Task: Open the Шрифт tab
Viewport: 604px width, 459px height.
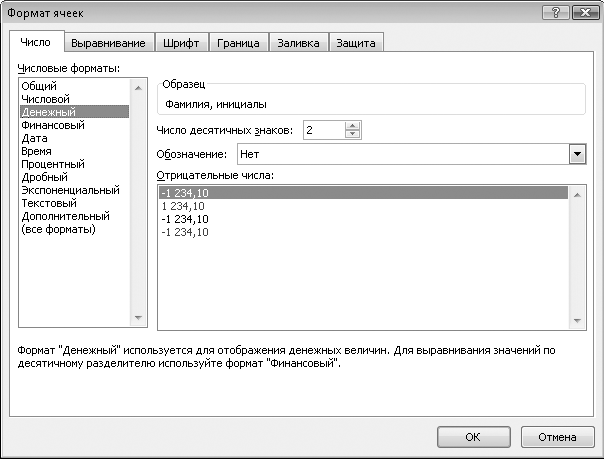Action: pos(181,43)
